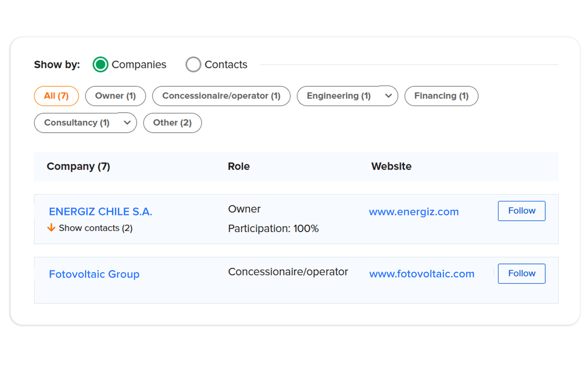
Task: Show only companies tagged Other
Action: 172,123
